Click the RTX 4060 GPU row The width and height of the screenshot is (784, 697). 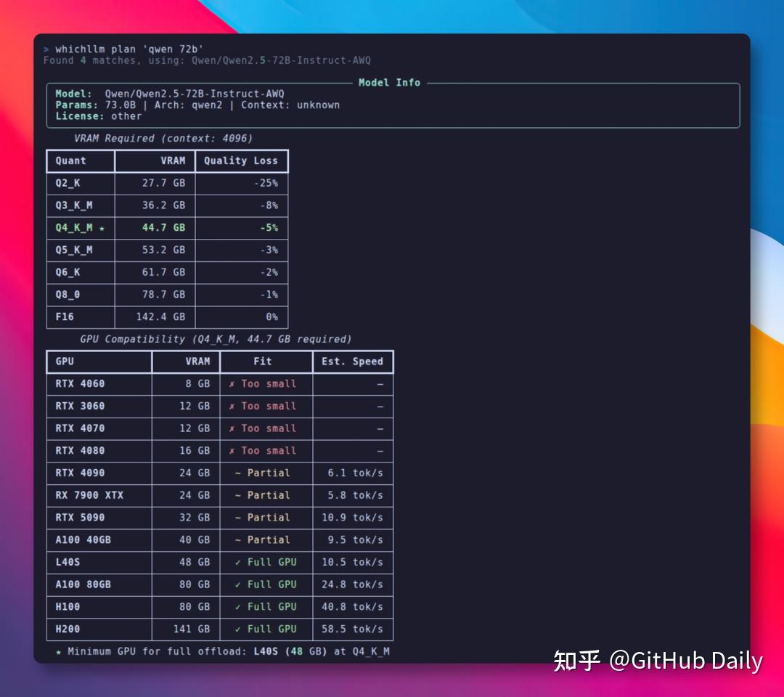pyautogui.click(x=220, y=384)
